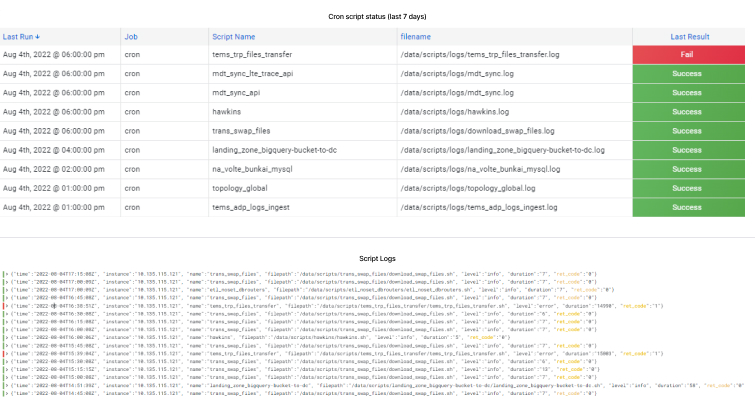Screen dimensions: 755x406
Task: Sort by Job column header
Action: (131, 36)
